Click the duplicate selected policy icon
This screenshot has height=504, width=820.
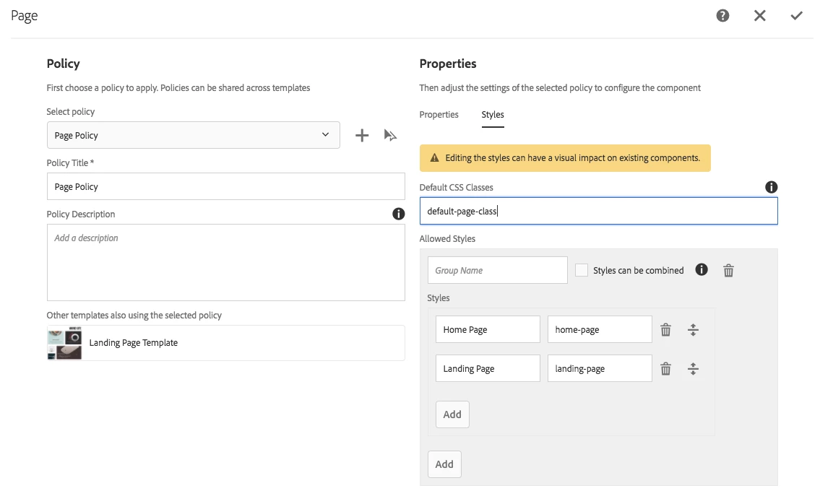[x=391, y=135]
